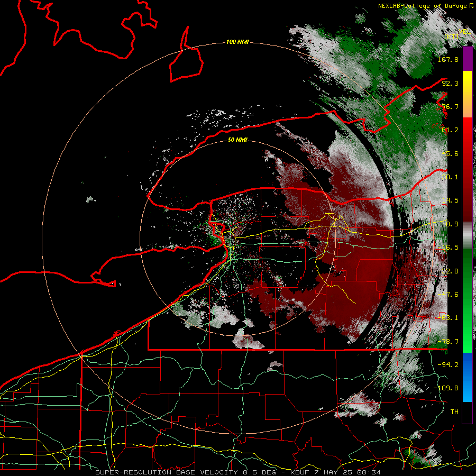
Task: Click the VEL legend heading
Action: coord(465,31)
